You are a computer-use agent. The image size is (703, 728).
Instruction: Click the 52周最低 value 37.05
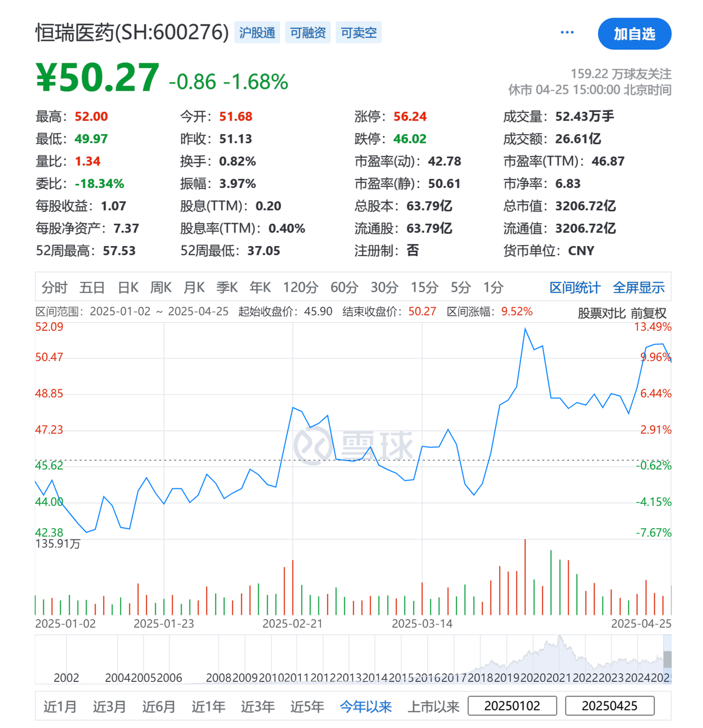pos(264,251)
